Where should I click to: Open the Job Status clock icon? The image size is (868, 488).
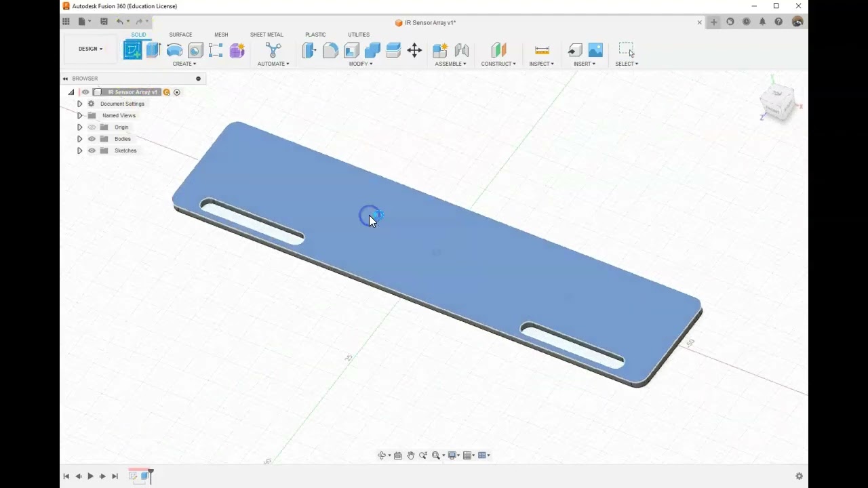click(x=746, y=22)
